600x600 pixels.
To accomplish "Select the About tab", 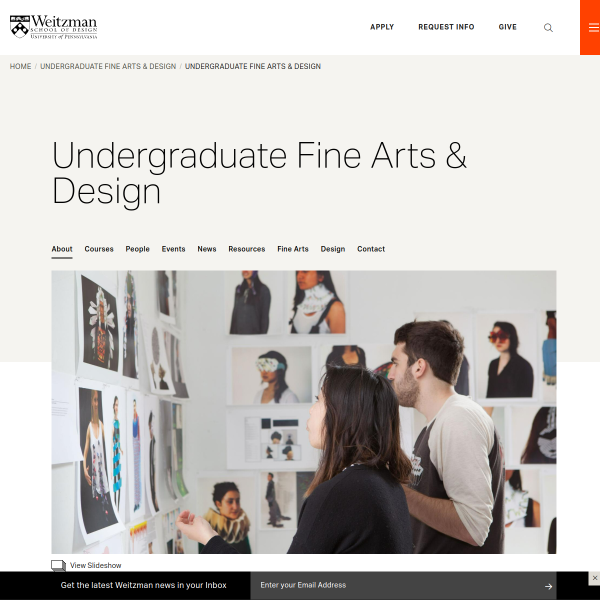I will tap(62, 249).
